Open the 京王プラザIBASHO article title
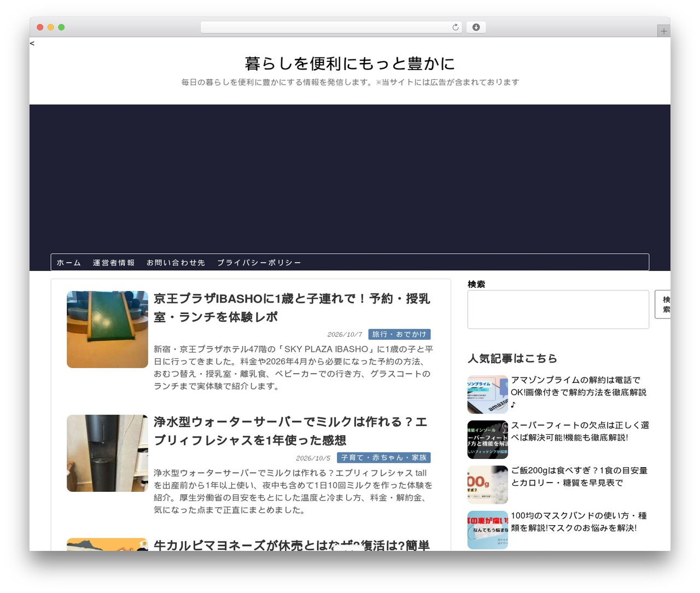The image size is (700, 593). [292, 308]
